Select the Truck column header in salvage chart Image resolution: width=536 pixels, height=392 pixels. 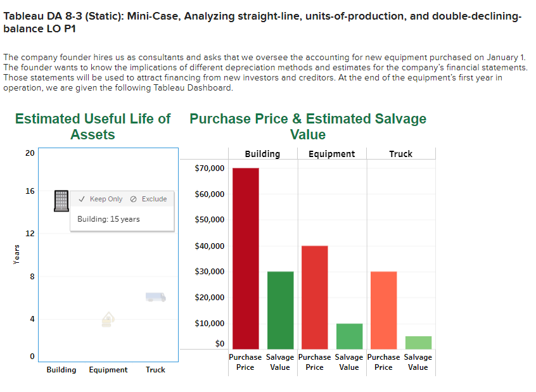pyautogui.click(x=400, y=153)
